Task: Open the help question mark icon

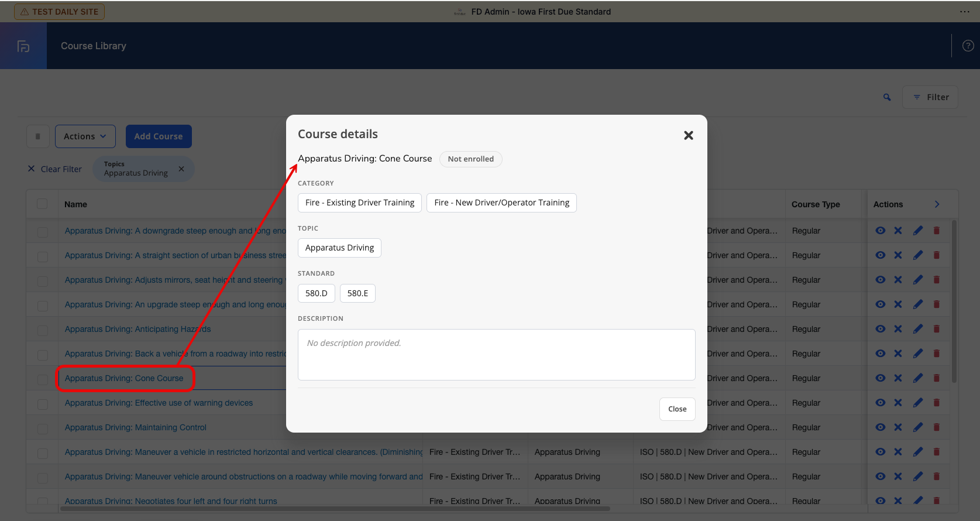Action: (x=968, y=46)
